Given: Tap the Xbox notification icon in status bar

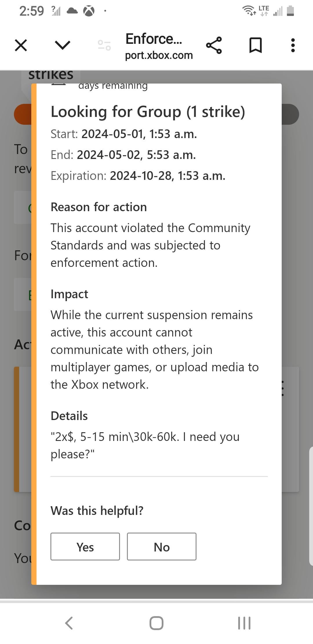Looking at the screenshot, I should [x=89, y=11].
